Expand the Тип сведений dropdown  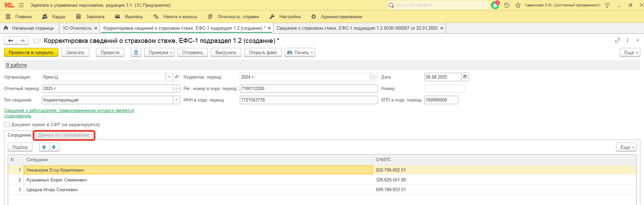pyautogui.click(x=176, y=100)
